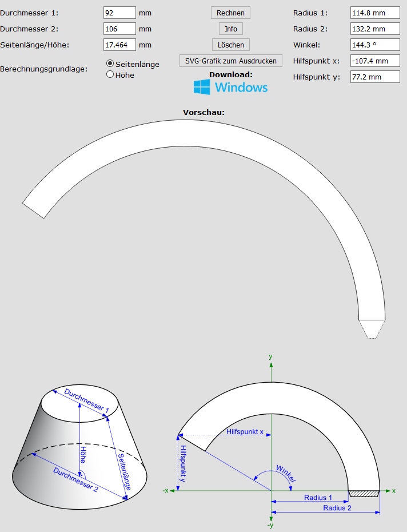Click the 'Hilfspunkt x:' label
Image resolution: width=407 pixels, height=532 pixels.
(316, 61)
